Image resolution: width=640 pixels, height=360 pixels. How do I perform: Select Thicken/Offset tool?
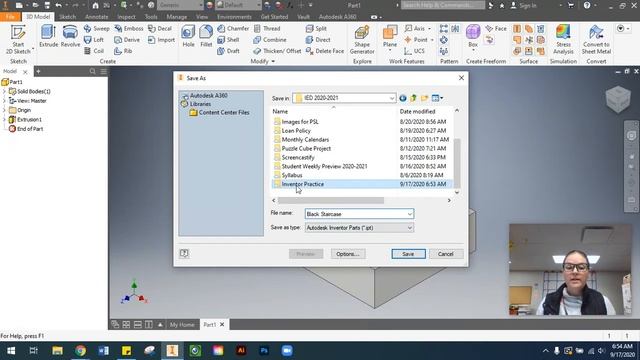coord(277,51)
